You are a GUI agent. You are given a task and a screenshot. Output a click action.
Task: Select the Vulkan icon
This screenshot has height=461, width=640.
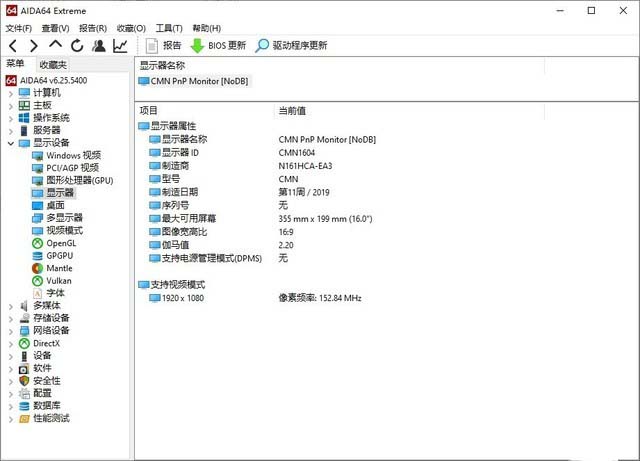tap(38, 281)
